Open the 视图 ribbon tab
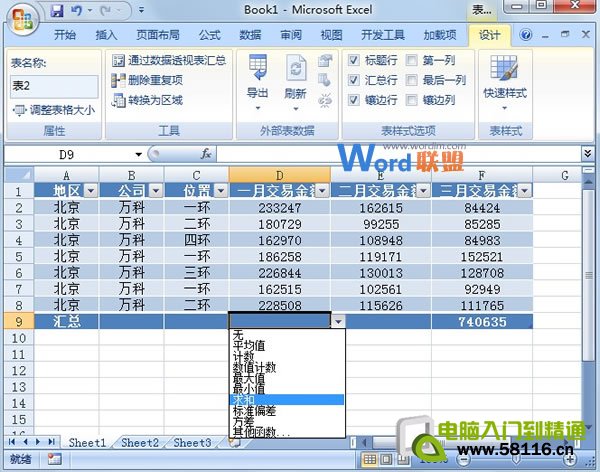Screen dimensions: 600x472 coord(331,35)
